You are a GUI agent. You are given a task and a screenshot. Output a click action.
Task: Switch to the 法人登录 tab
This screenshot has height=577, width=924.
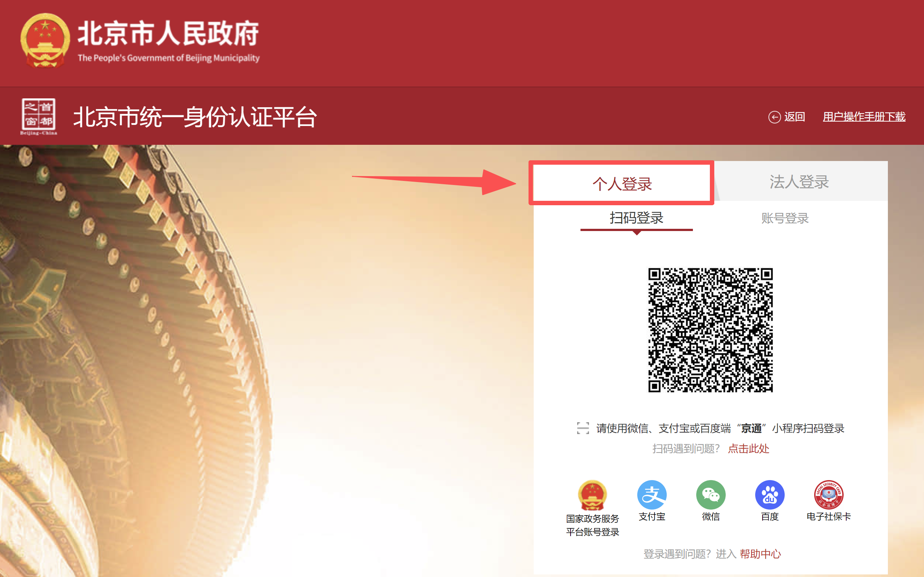pyautogui.click(x=799, y=182)
